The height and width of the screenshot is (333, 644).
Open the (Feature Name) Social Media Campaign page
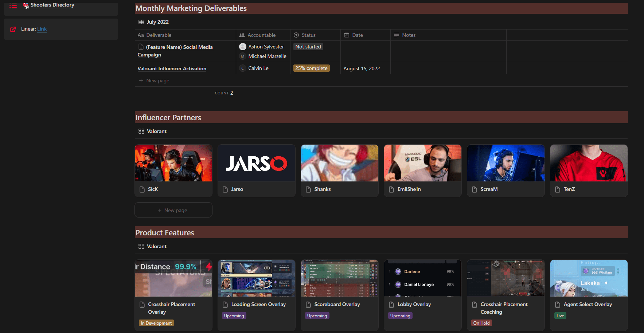[175, 51]
